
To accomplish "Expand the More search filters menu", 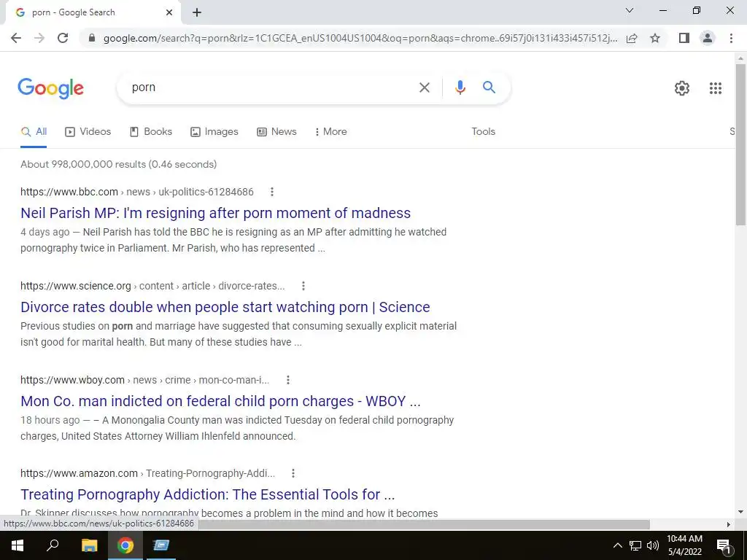I will tap(330, 131).
